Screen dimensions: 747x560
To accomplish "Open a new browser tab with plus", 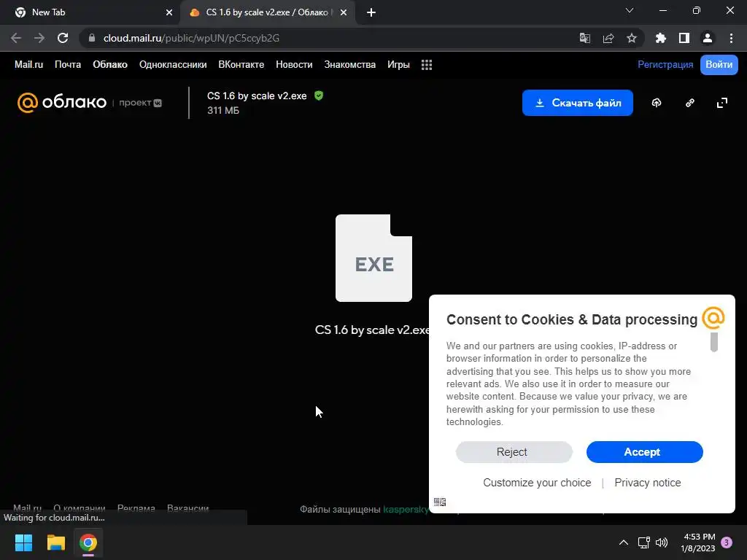I will pos(371,12).
